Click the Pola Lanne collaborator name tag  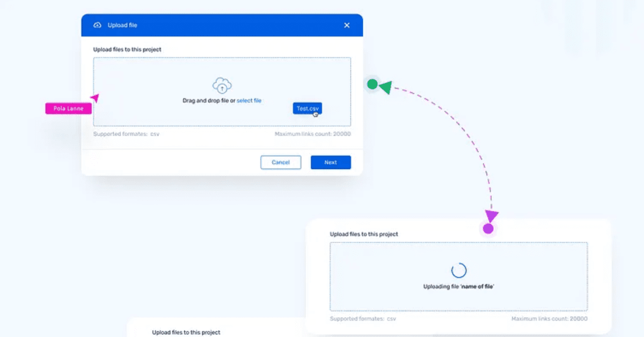pos(68,108)
